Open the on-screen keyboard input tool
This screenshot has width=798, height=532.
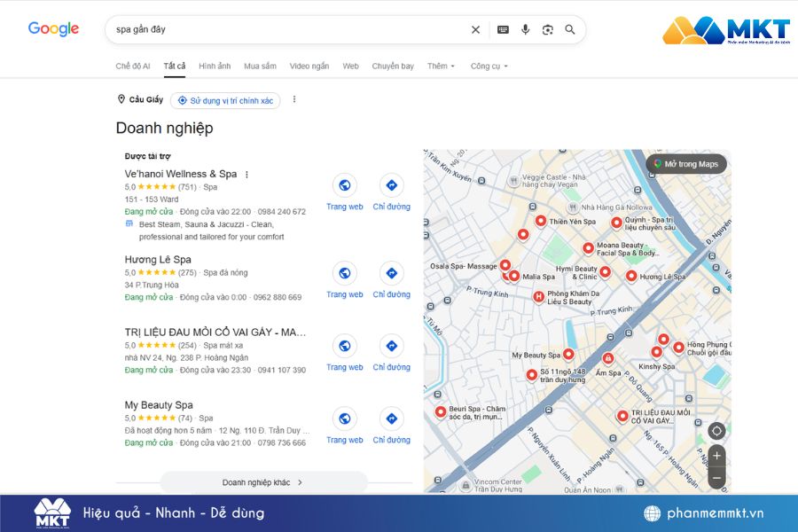[503, 29]
